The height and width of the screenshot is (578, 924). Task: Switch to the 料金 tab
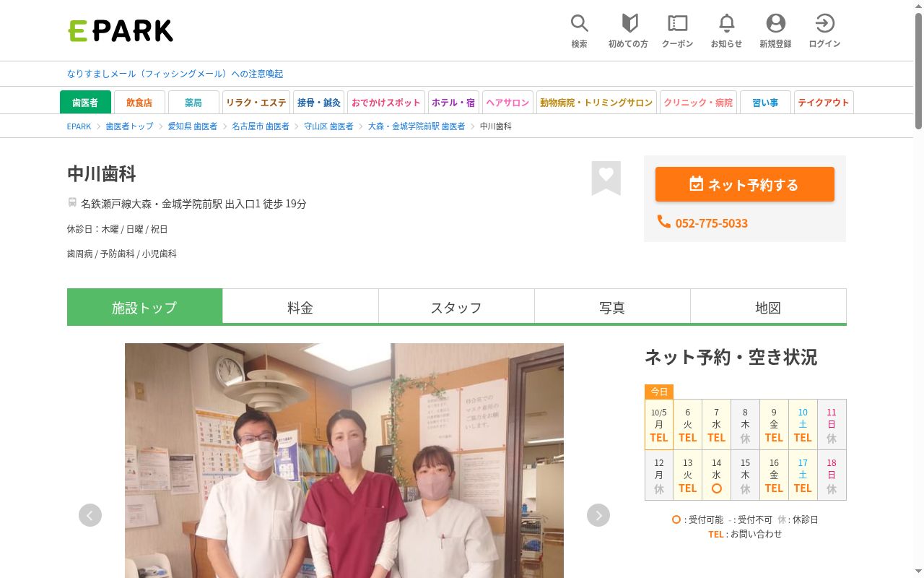[300, 307]
